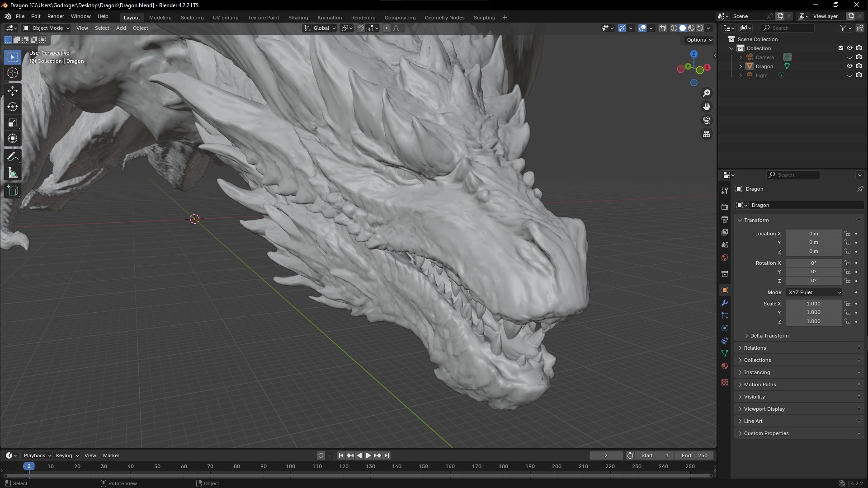868x488 pixels.
Task: Open the Render menu
Action: tap(56, 16)
